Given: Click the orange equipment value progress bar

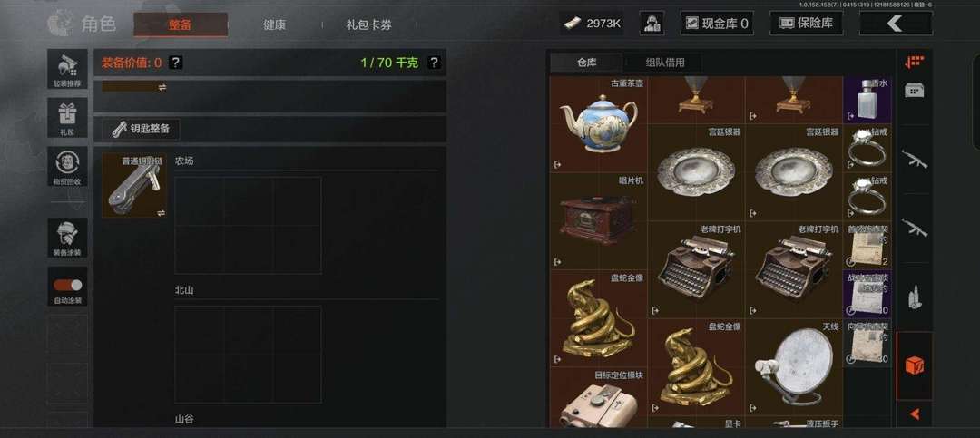Looking at the screenshot, I should (x=128, y=87).
